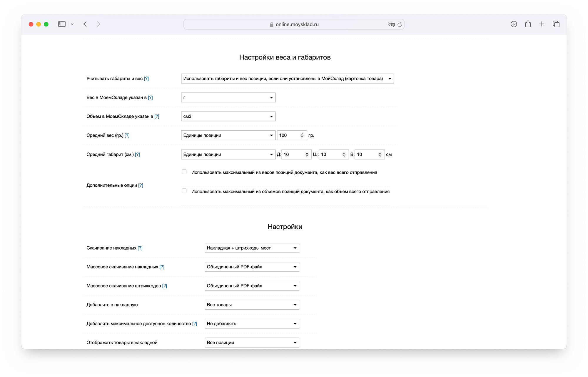Open help link beside 'Средний вес (гр.)'
588x377 pixels.
127,135
